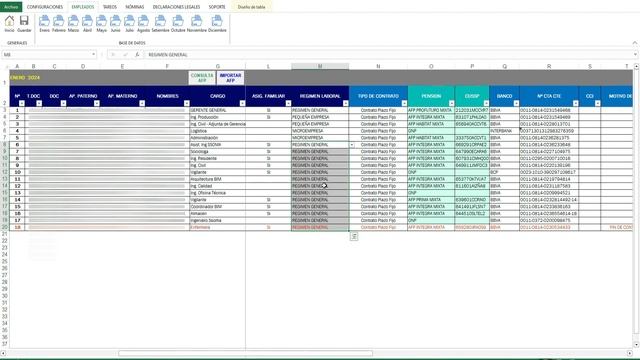Open the Nº CTA CTE filter dropdown
The width and height of the screenshot is (640, 360).
pos(576,103)
